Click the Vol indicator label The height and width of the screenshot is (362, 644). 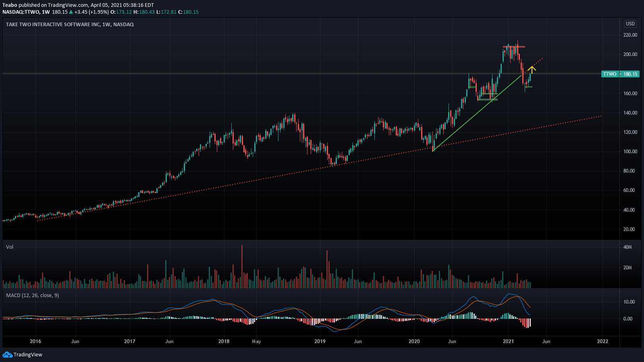coord(10,247)
